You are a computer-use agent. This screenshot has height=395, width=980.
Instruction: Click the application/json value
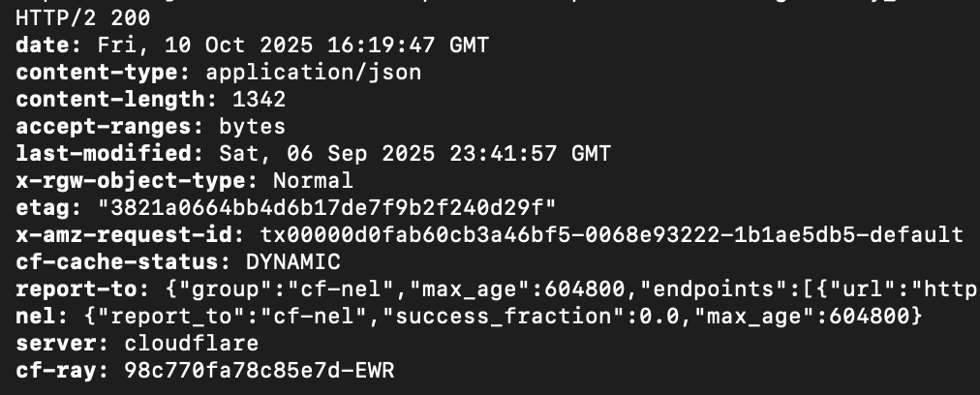pos(313,72)
